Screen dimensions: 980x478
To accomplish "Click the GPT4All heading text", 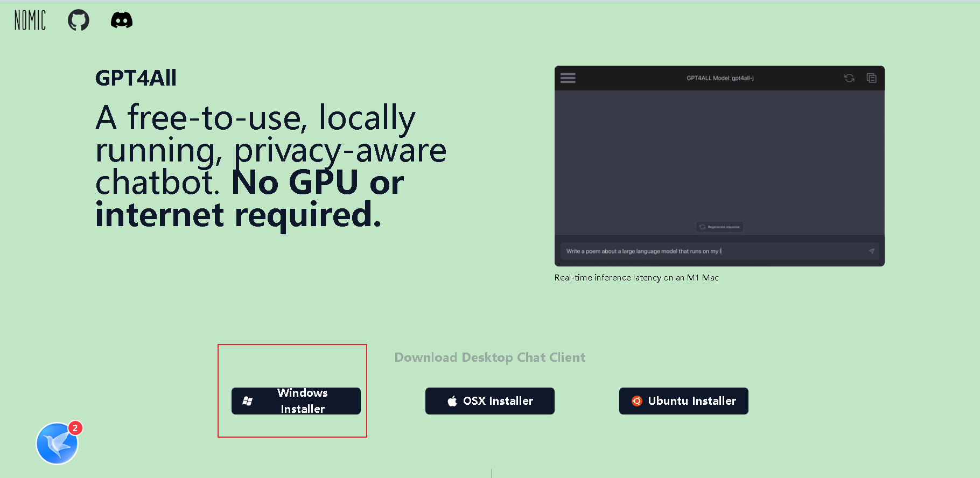I will 136,78.
